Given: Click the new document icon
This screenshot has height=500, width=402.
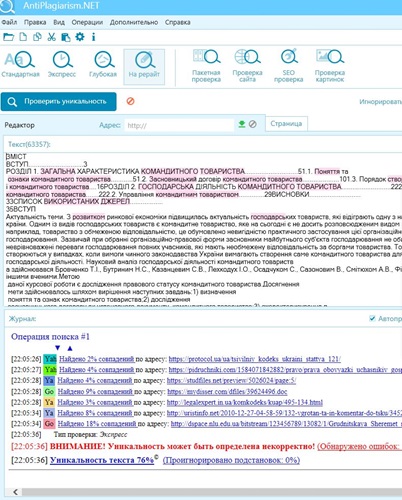Looking at the screenshot, I should click(x=23, y=37).
